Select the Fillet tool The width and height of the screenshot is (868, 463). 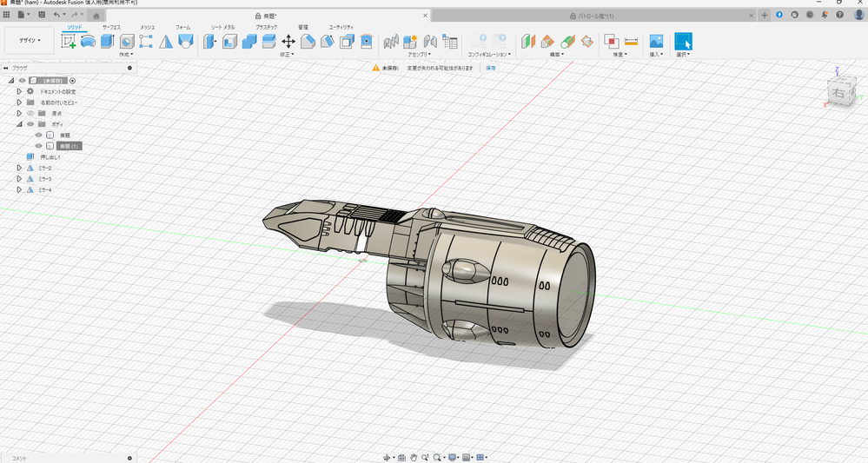coord(308,42)
